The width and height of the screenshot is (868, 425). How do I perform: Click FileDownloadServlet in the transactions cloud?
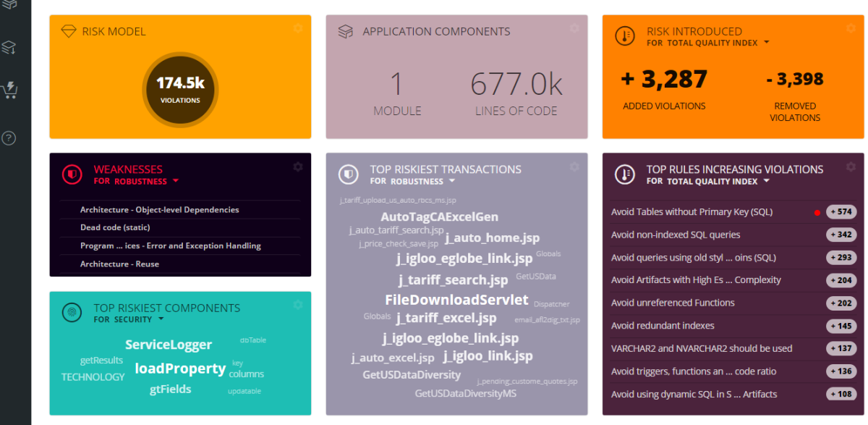[456, 300]
